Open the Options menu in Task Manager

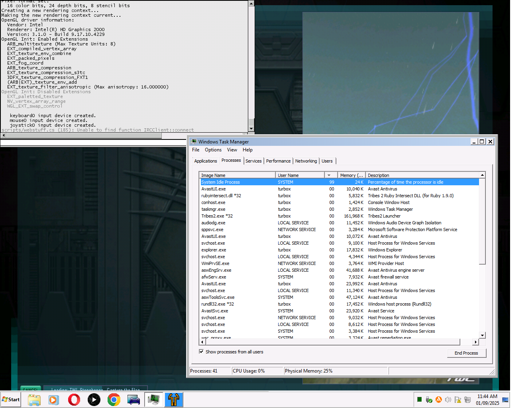pyautogui.click(x=213, y=150)
